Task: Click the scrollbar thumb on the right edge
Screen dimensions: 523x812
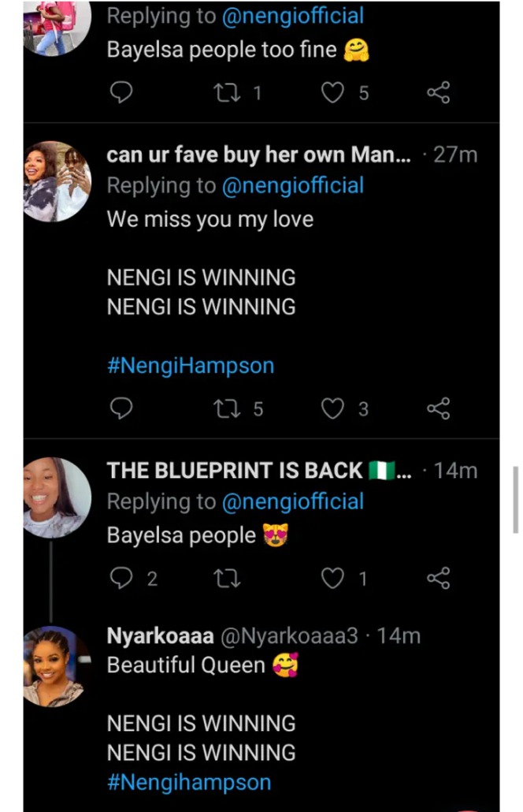Action: tap(516, 499)
